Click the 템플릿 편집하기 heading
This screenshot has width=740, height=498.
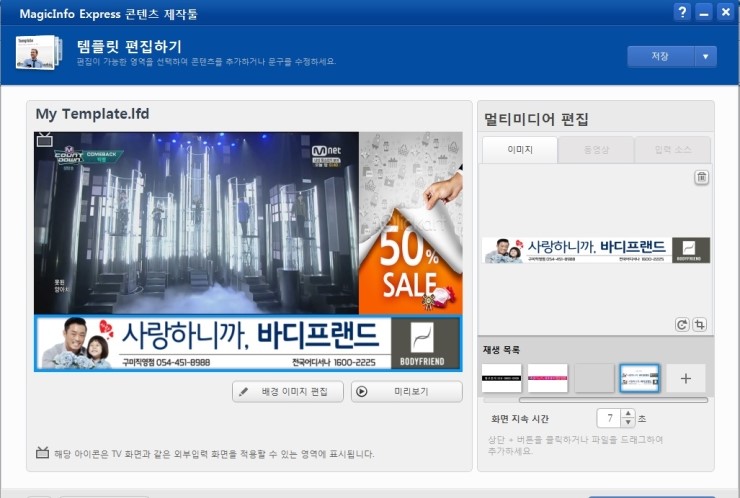click(129, 46)
